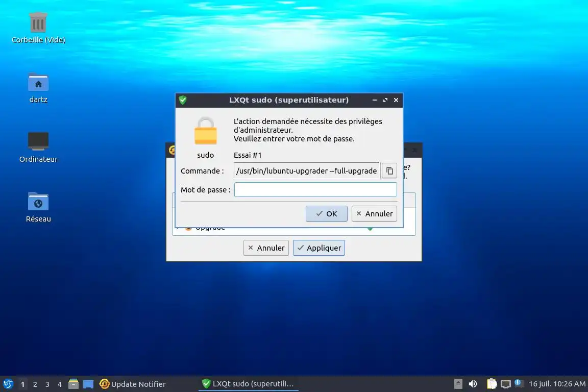This screenshot has height=392, width=588.
Task: Open the update notification tray icon
Action: coord(519,383)
